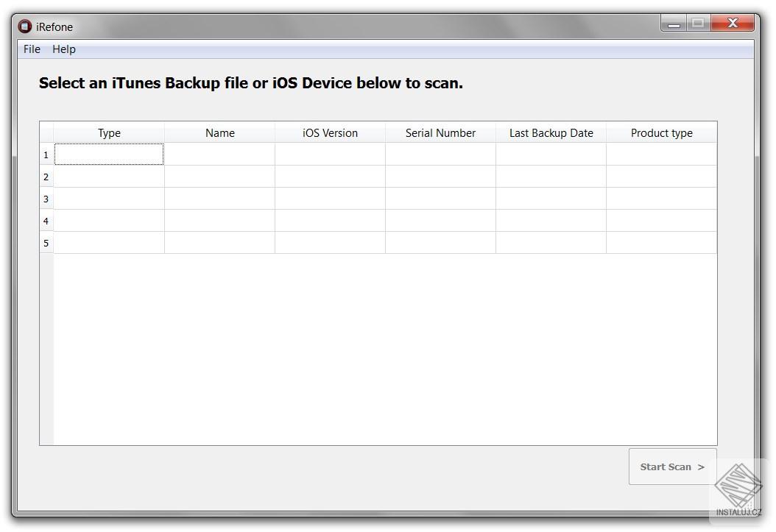
Task: Click the Last Backup Date column header
Action: point(551,132)
